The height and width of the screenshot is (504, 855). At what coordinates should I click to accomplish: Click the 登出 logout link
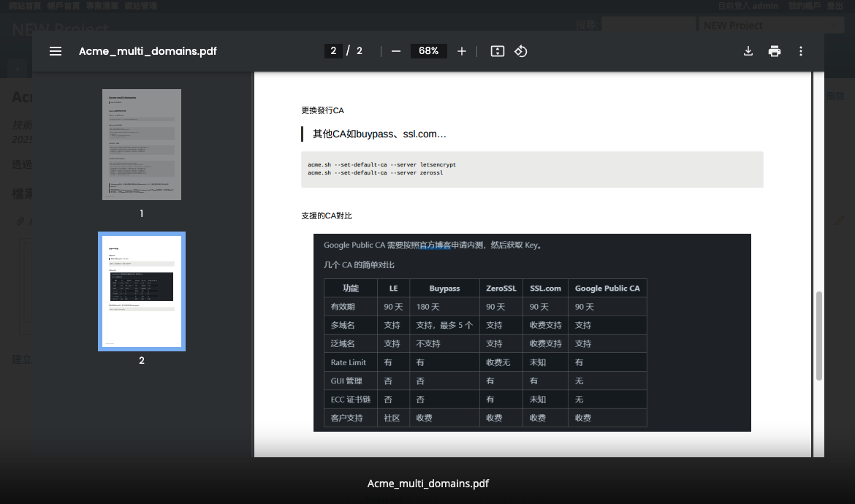(835, 6)
